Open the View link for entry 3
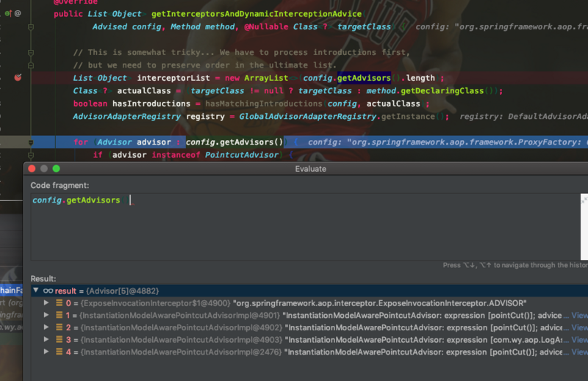This screenshot has width=588, height=381. point(579,340)
